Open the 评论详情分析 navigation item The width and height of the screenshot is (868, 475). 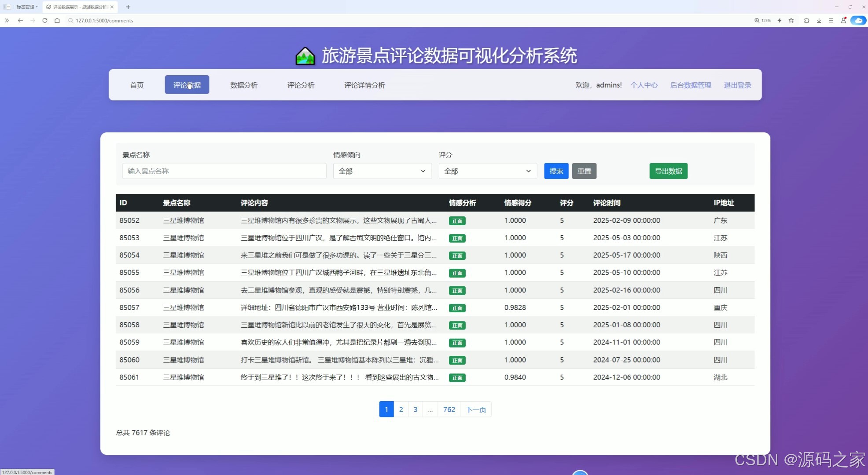[x=364, y=85]
